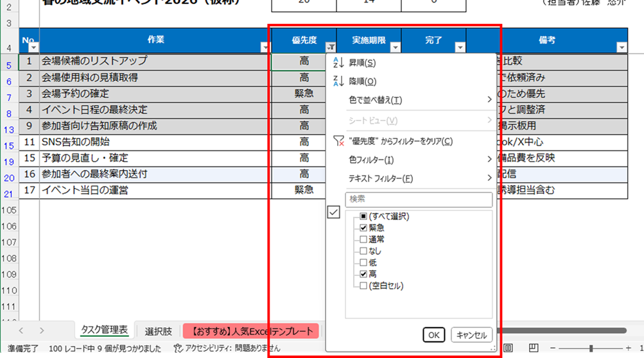Click the horizontal scrollbar
Image resolution: width=644 pixels, height=358 pixels.
pyautogui.click(x=561, y=330)
